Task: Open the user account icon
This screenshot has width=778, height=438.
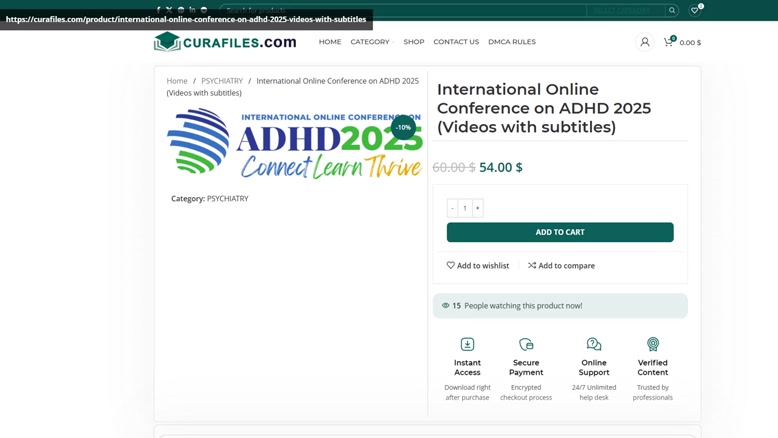Action: (x=645, y=42)
